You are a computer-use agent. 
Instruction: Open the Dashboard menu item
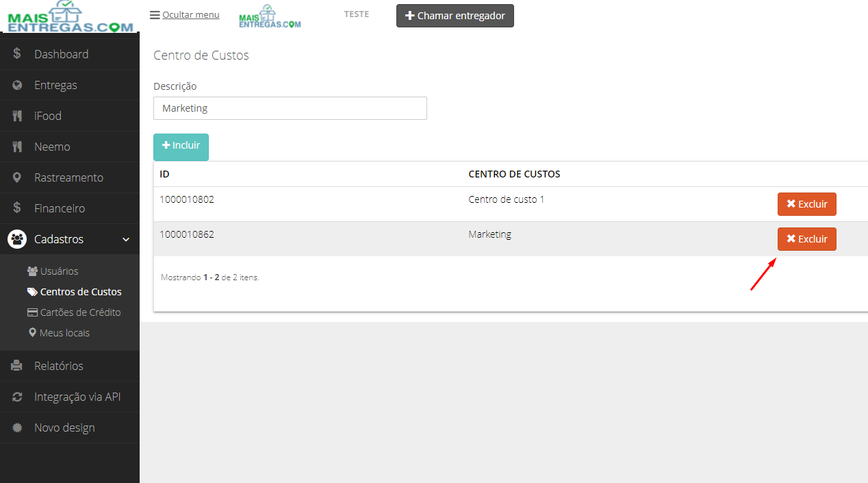point(70,54)
